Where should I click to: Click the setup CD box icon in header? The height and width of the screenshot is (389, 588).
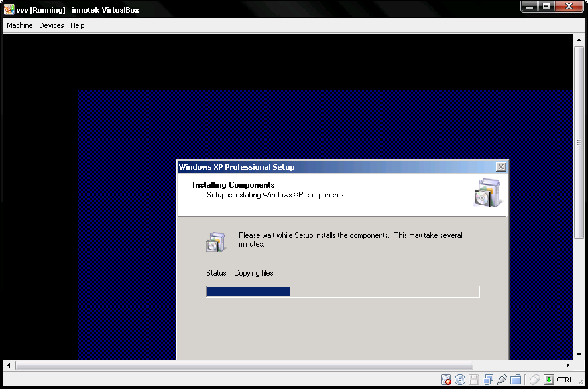click(x=487, y=193)
